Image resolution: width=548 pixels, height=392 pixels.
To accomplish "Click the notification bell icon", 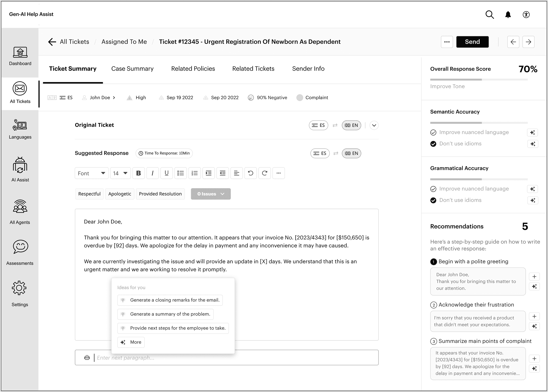I will [508, 15].
